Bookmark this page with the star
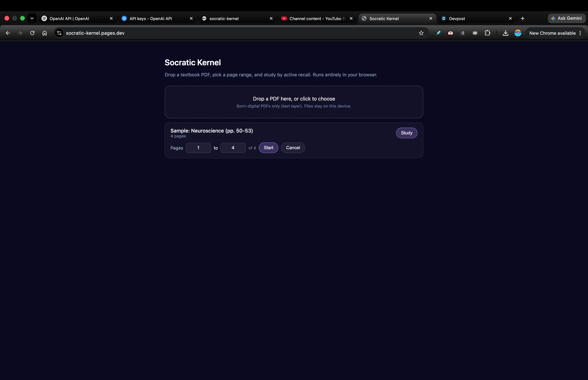This screenshot has height=380, width=588. 421,33
